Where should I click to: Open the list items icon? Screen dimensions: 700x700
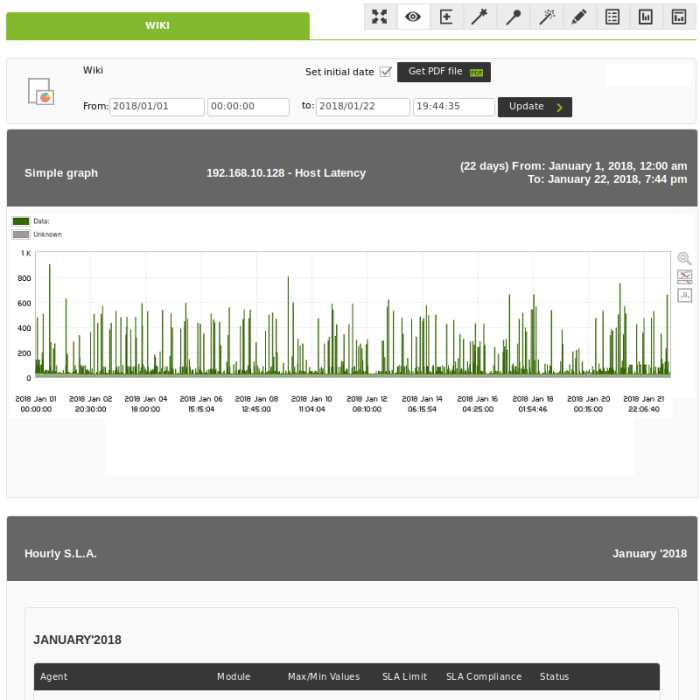[612, 17]
